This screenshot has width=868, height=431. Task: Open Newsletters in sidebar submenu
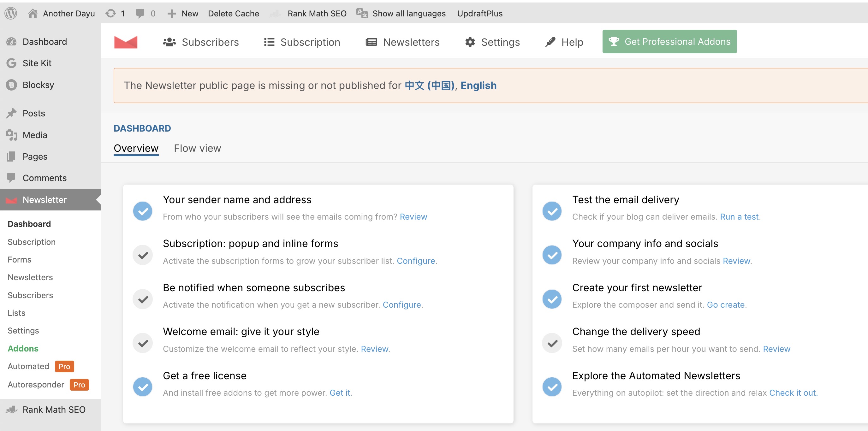[30, 277]
